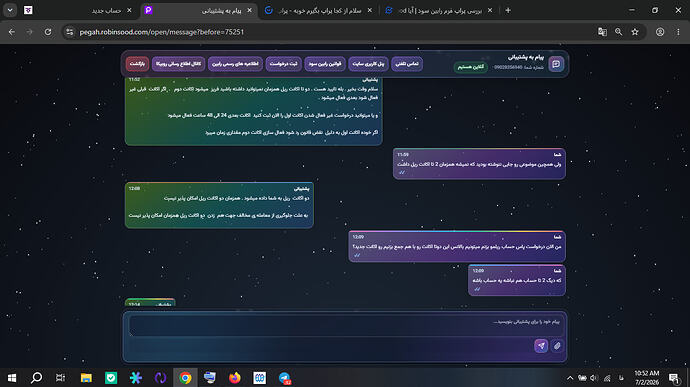The image size is (690, 387).
Task: Click the site information icon in address bar
Action: (x=70, y=32)
